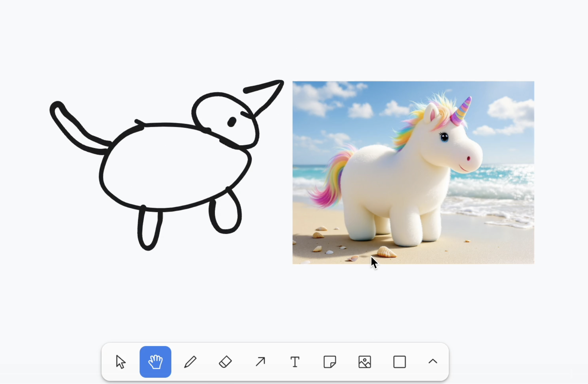Select the Arrow shape tool
Viewport: 588px width, 384px height.
tap(260, 362)
